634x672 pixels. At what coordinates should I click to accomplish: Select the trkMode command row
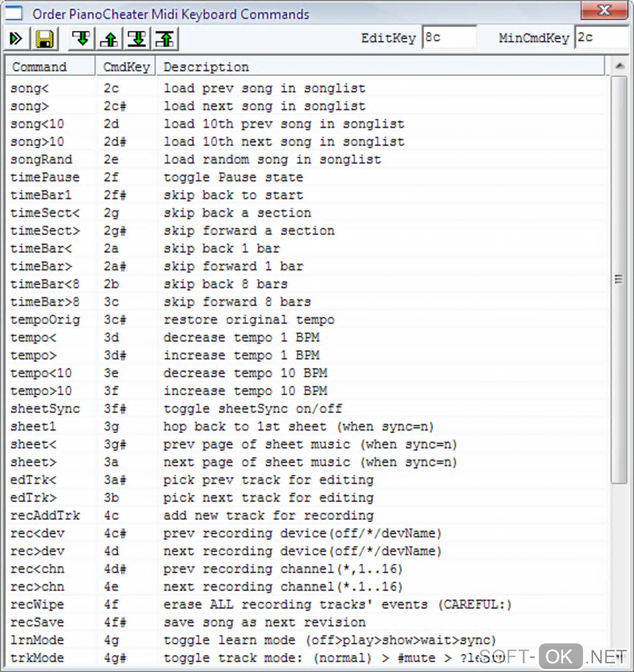(x=308, y=658)
